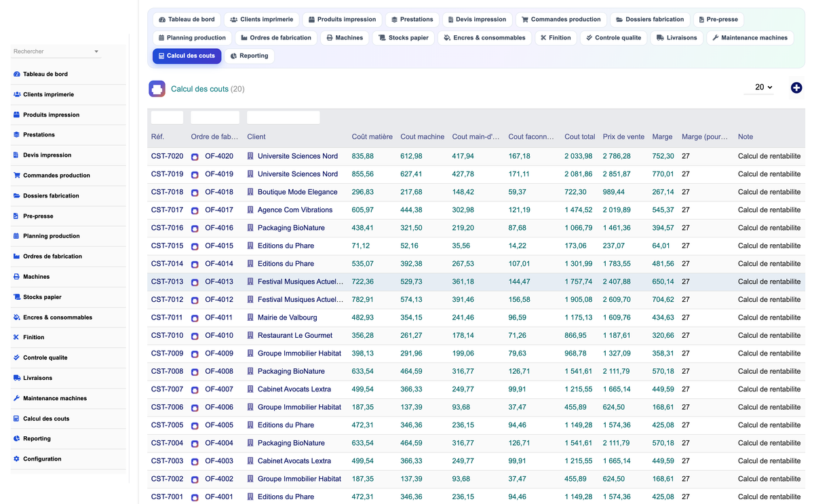
Task: Open the Finition tab
Action: [556, 38]
